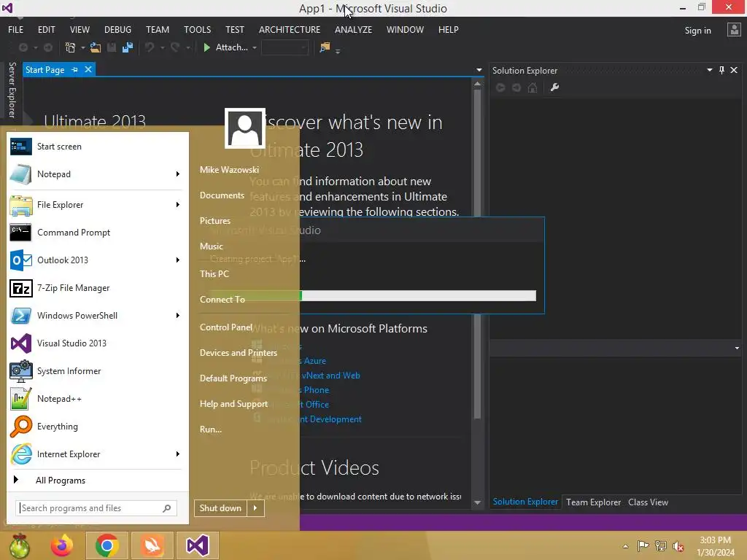Click the Shut down button
The width and height of the screenshot is (747, 560).
(220, 508)
